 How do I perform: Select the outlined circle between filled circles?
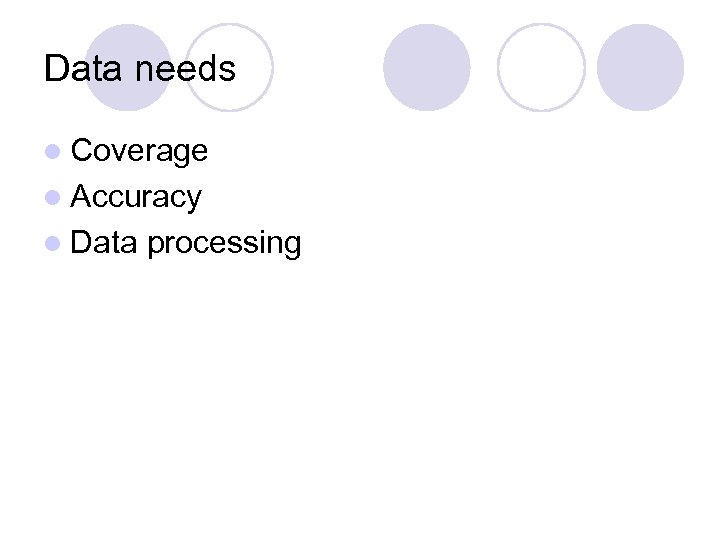coord(541,67)
